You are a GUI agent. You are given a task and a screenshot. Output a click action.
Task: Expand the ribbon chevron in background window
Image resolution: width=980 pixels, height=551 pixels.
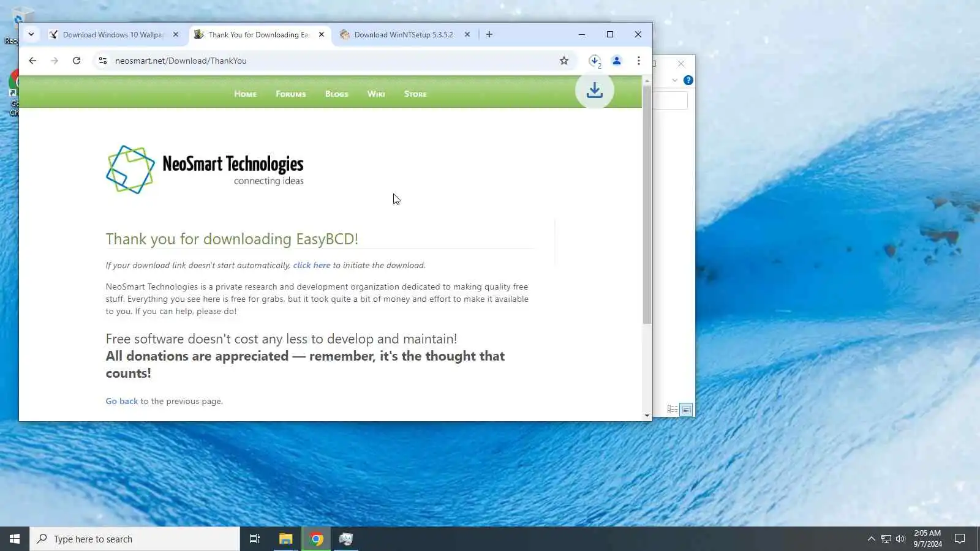point(674,80)
